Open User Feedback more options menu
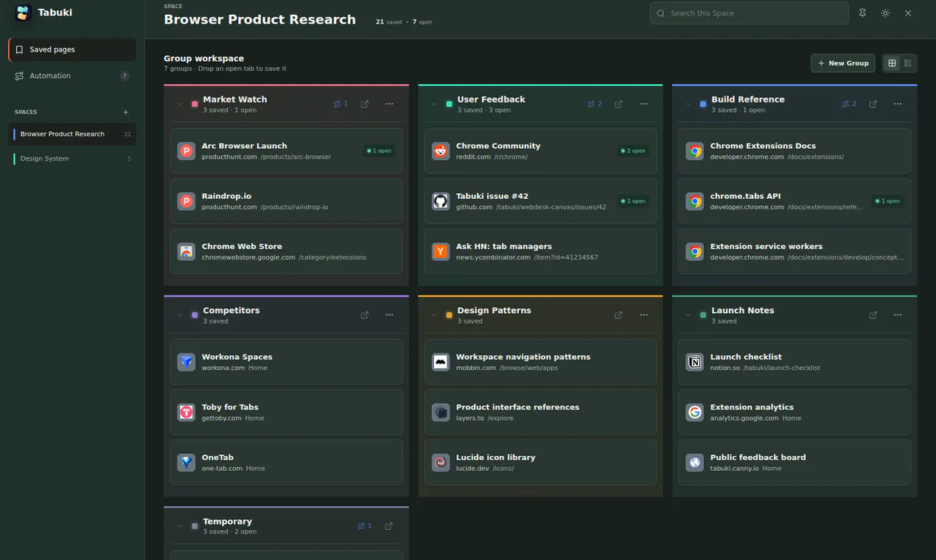This screenshot has height=560, width=936. [643, 104]
